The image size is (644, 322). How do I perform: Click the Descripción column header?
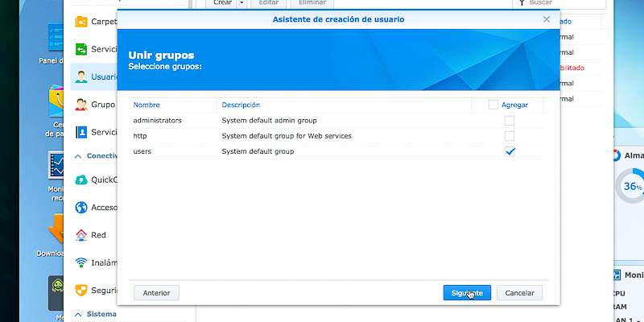pos(241,105)
